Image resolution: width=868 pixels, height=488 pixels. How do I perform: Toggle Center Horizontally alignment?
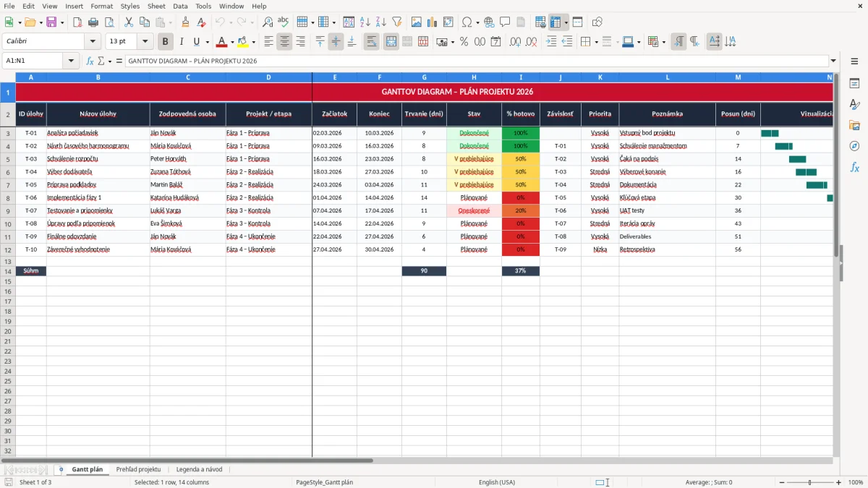[284, 42]
